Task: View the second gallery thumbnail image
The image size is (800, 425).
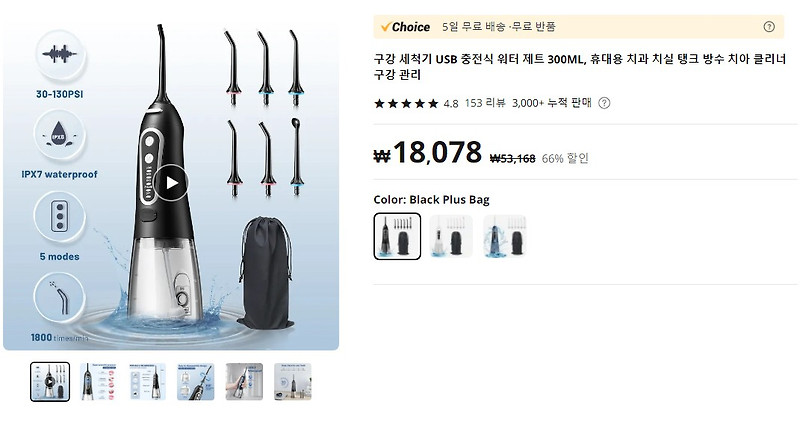Action: pyautogui.click(x=98, y=382)
